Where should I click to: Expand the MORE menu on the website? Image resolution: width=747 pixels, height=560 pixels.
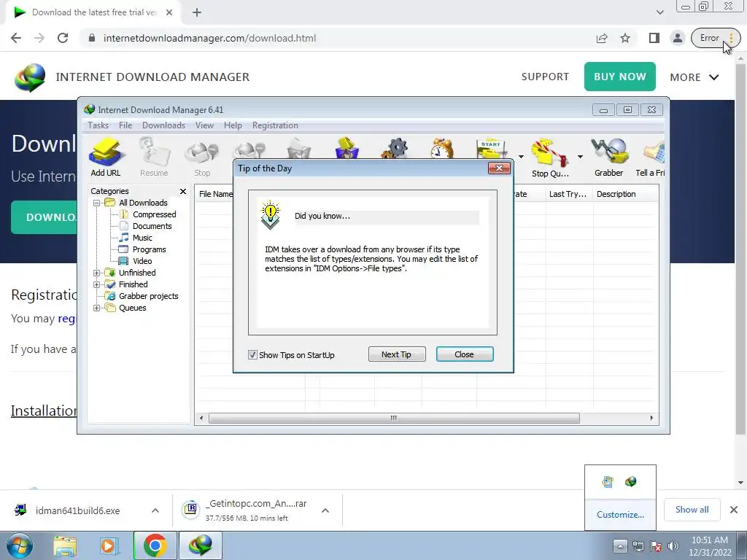click(694, 77)
